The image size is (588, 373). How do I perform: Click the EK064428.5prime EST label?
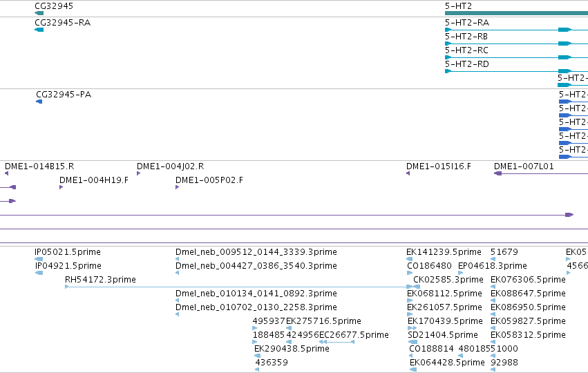pyautogui.click(x=447, y=363)
